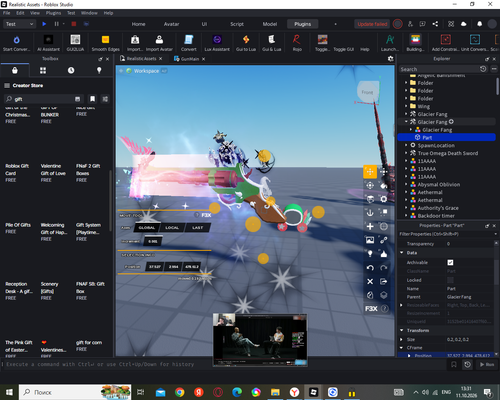This screenshot has height=400, width=500.
Task: Collapse the expanded Glacier Fang tool
Action: click(406, 122)
